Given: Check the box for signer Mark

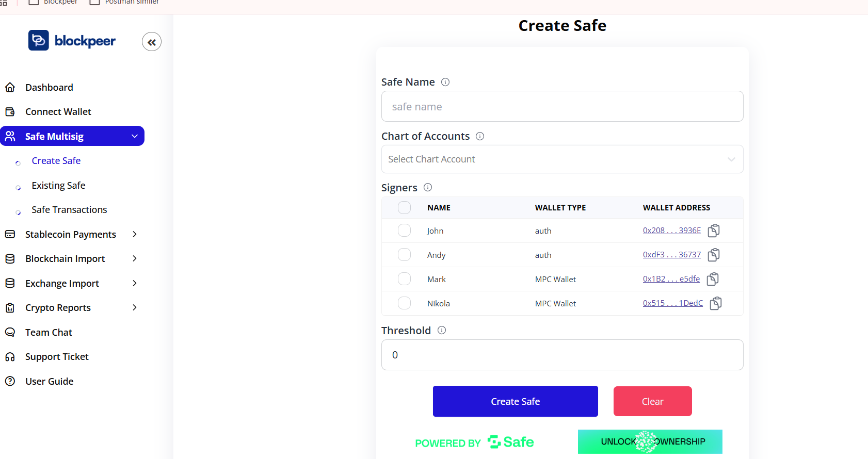Looking at the screenshot, I should pyautogui.click(x=404, y=279).
